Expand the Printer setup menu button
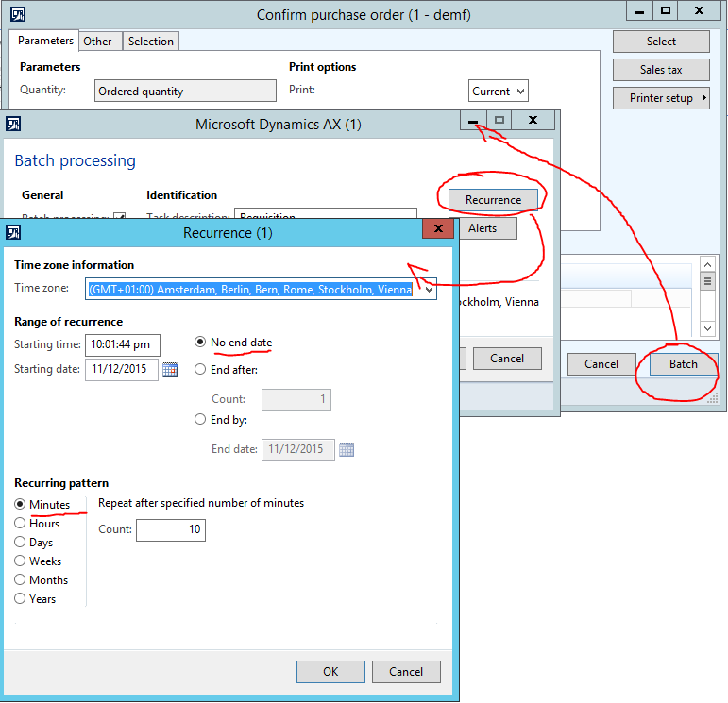 (661, 98)
